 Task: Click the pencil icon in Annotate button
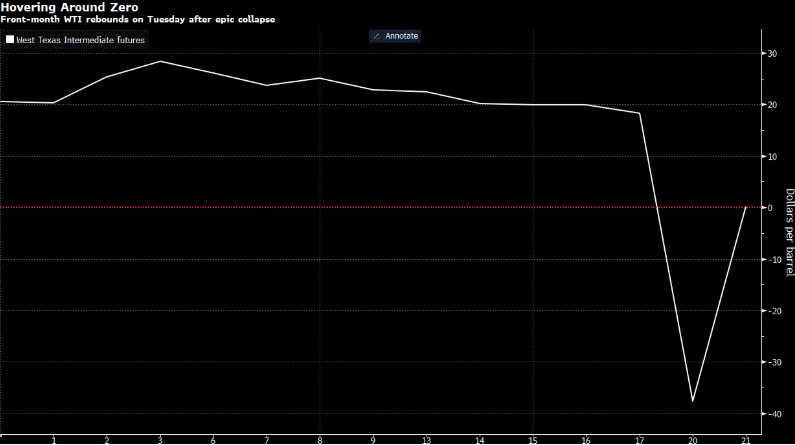click(x=376, y=36)
